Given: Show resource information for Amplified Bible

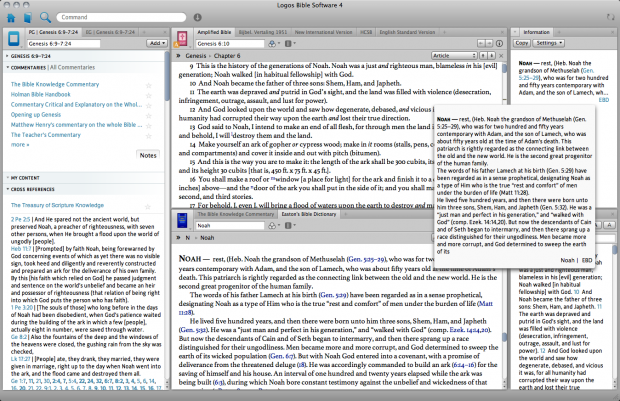Looking at the screenshot, I should point(499,44).
